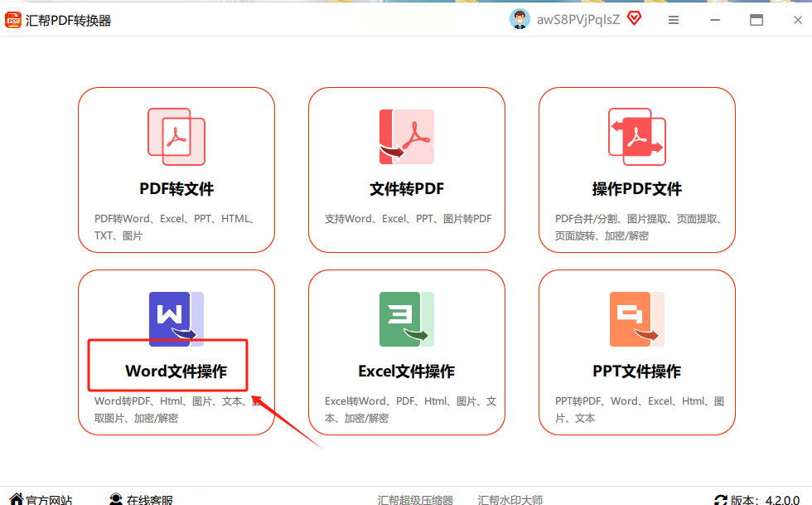The height and width of the screenshot is (505, 812).
Task: Open the 汇帮水印大师 link
Action: point(510,500)
